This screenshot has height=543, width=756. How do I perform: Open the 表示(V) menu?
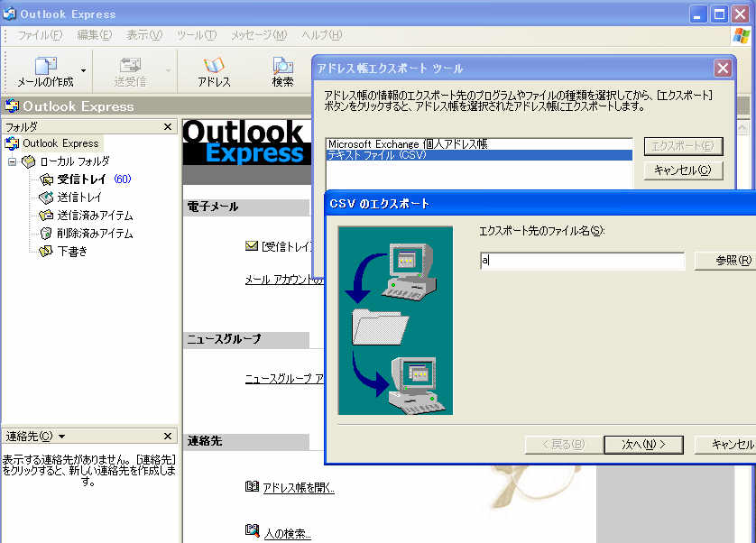[x=144, y=35]
